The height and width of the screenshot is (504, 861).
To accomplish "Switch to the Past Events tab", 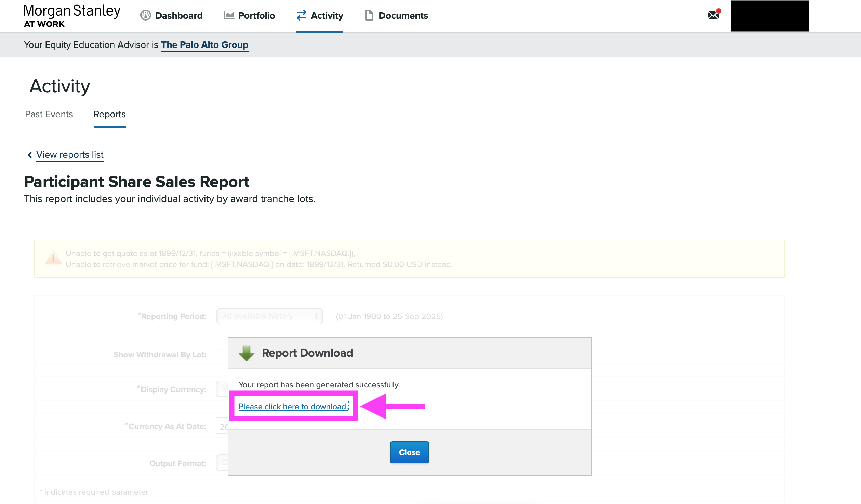I will click(x=49, y=114).
